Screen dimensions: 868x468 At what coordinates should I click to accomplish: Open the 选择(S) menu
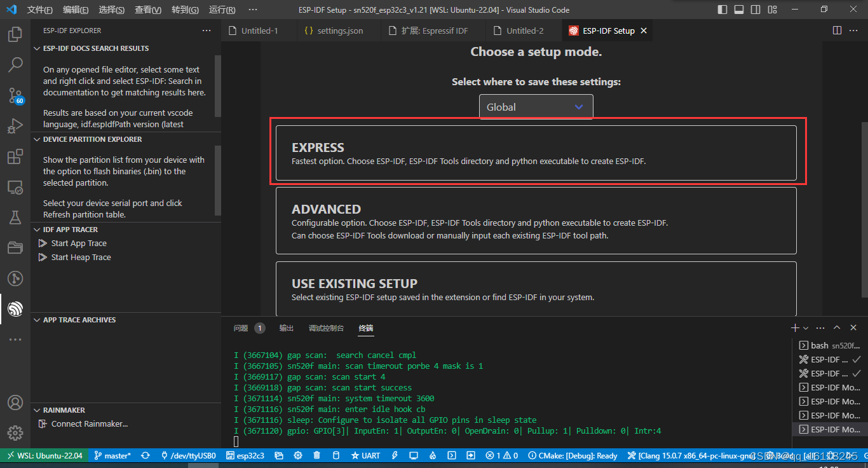point(112,10)
